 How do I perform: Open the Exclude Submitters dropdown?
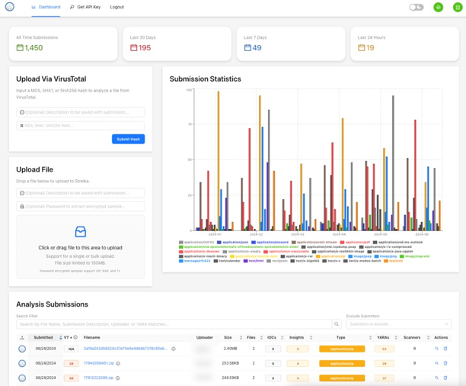pyautogui.click(x=399, y=324)
